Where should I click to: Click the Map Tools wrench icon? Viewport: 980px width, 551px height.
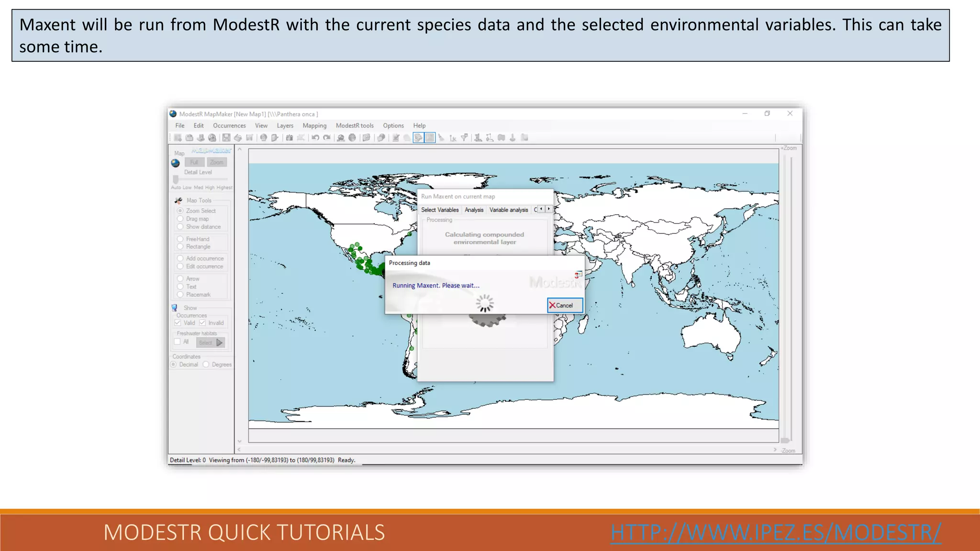pyautogui.click(x=178, y=200)
